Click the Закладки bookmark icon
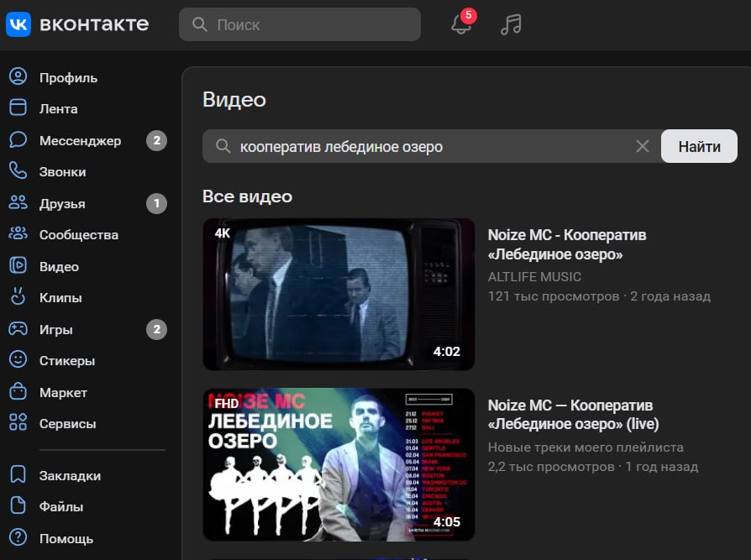The height and width of the screenshot is (560, 751). [x=18, y=475]
